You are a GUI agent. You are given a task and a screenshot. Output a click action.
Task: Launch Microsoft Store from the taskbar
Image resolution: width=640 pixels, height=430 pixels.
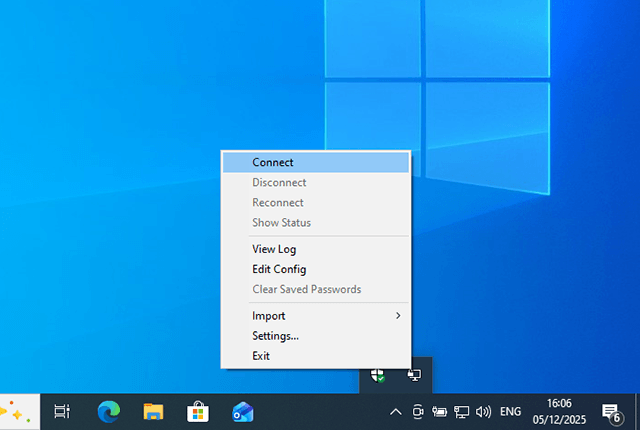coord(198,411)
